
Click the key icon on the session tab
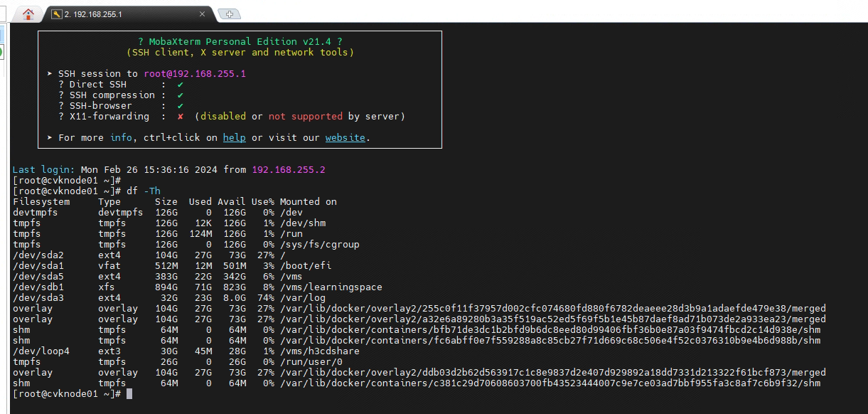coord(56,14)
